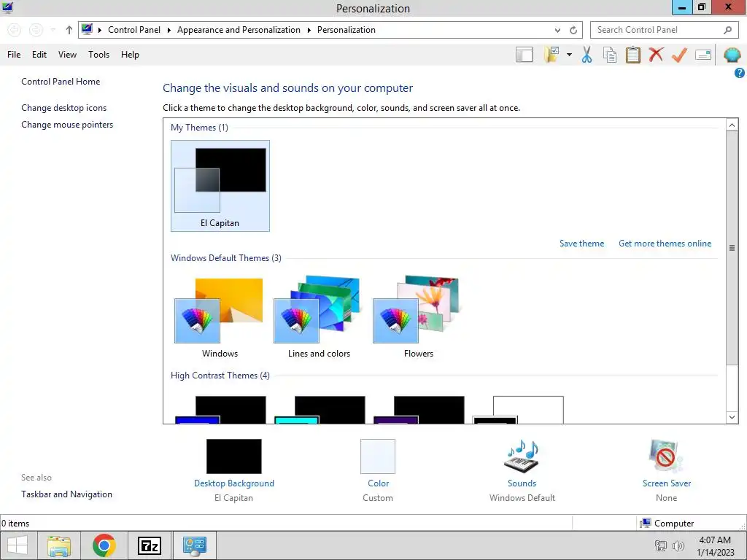
Task: Open Sounds settings icon
Action: click(x=522, y=456)
